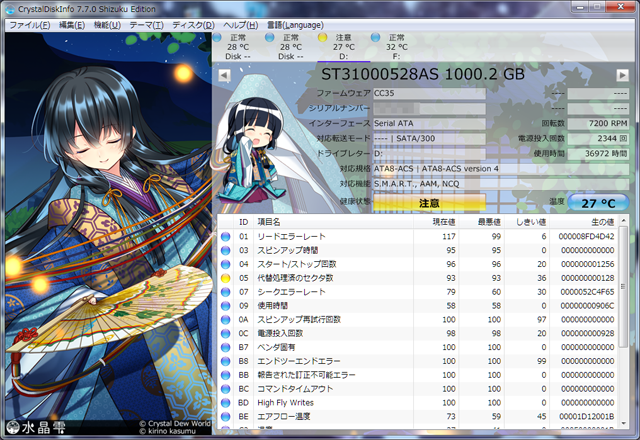Click blue status icon for ID 04
640x440 pixels.
(x=225, y=264)
